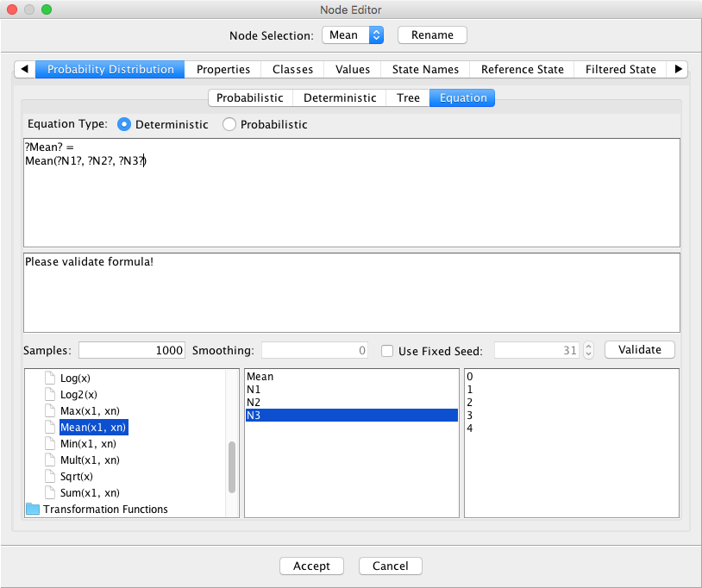Image resolution: width=702 pixels, height=588 pixels.
Task: Switch to the Deterministic sub-tab
Action: [340, 98]
